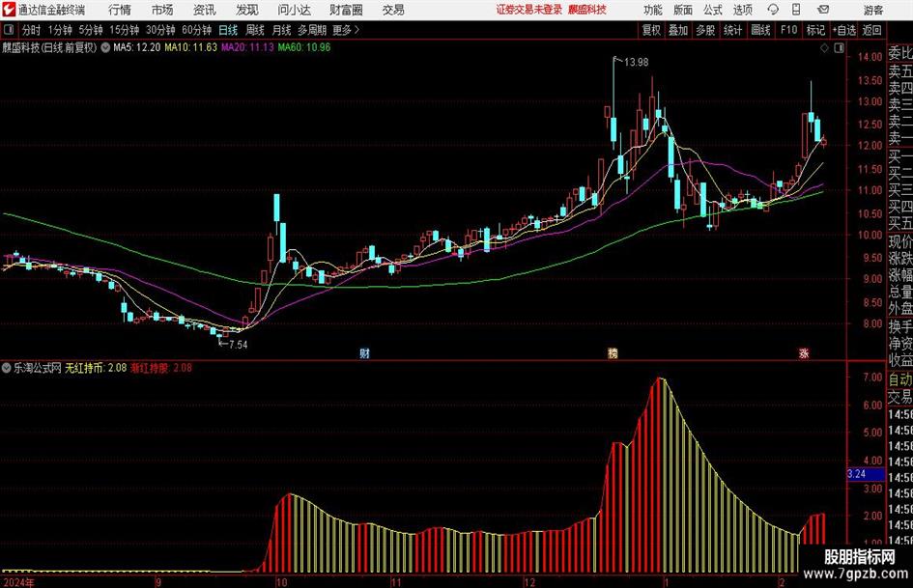This screenshot has height=588, width=913.
Task: Click the red 麒盛科技 title link
Action: coord(587,10)
